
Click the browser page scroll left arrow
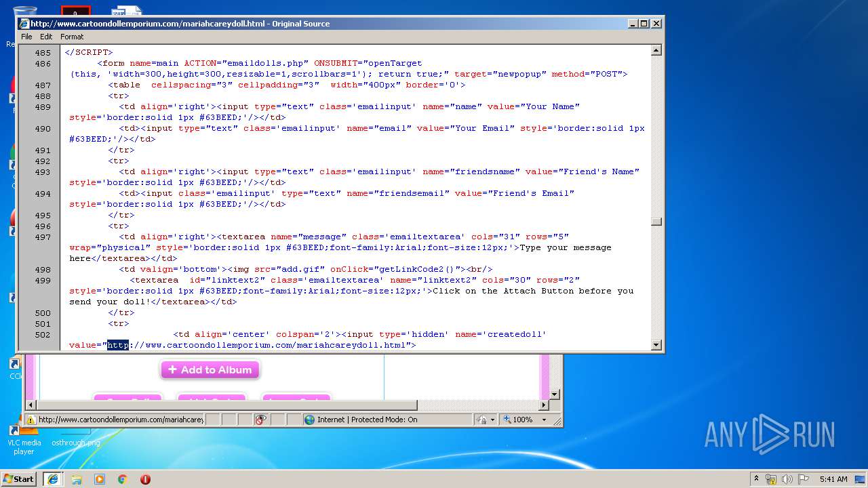pyautogui.click(x=31, y=405)
